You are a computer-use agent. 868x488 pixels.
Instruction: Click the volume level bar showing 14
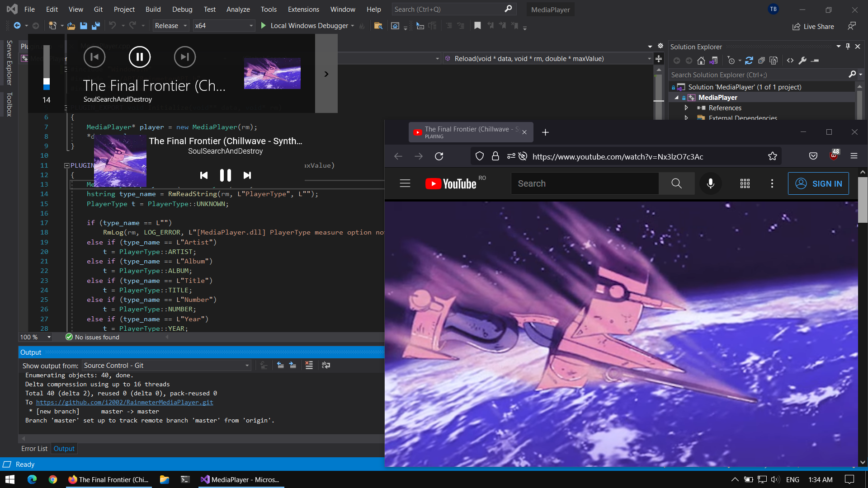tap(47, 68)
